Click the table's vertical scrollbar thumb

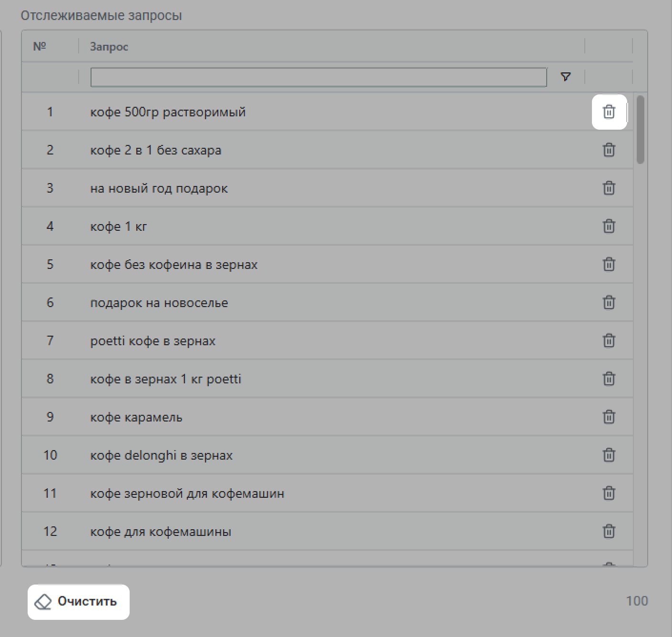pos(640,130)
